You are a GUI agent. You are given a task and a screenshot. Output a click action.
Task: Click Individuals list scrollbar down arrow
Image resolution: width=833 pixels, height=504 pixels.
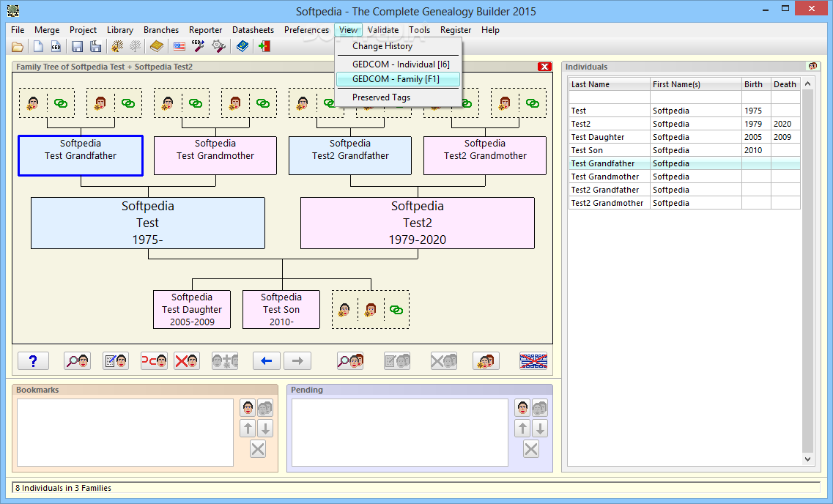(807, 459)
